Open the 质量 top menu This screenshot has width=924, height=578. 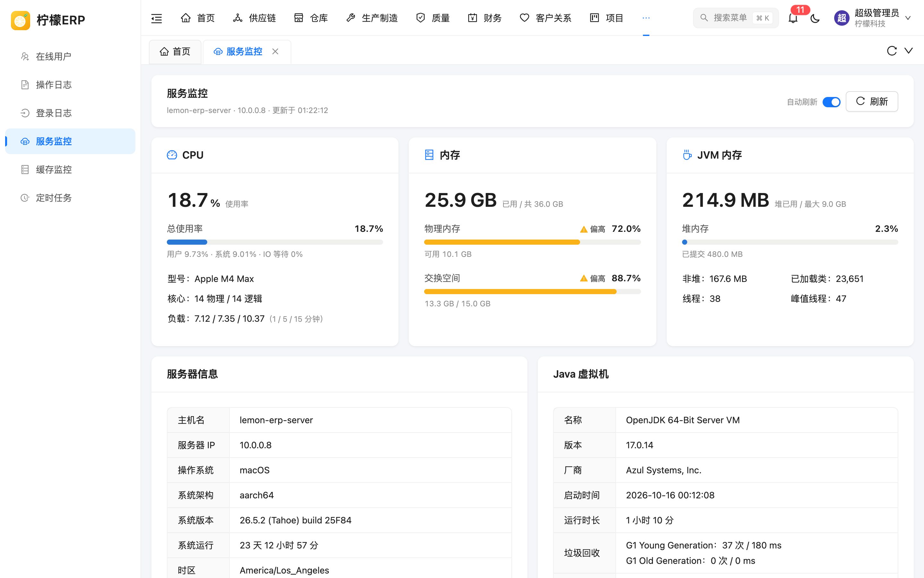tap(432, 18)
